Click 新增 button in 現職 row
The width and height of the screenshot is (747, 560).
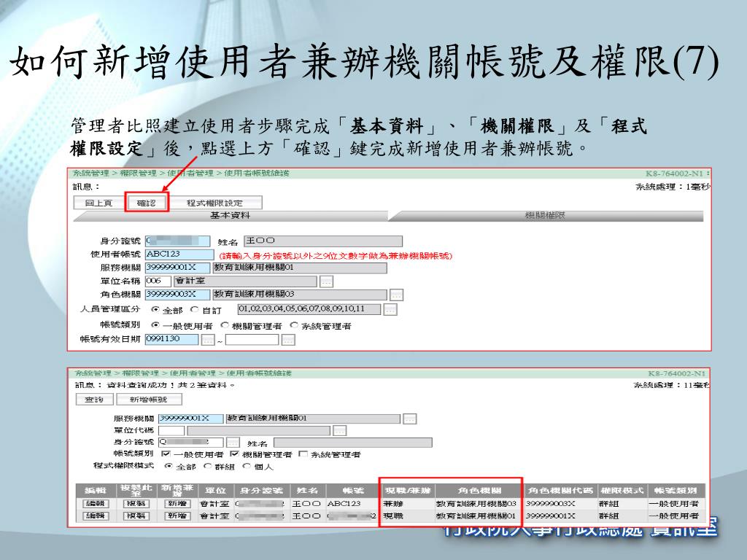point(177,516)
